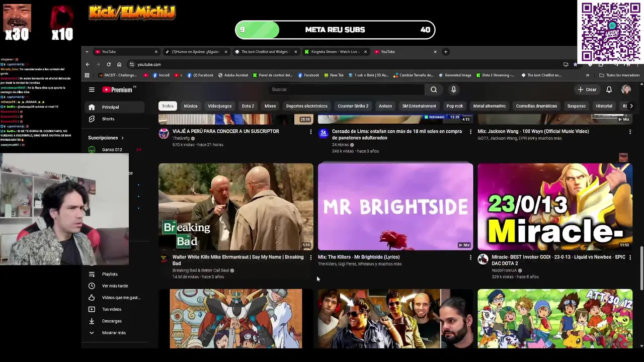Expand Suscripciones section chevron
Viewport: 644px width, 362px height.
122,138
